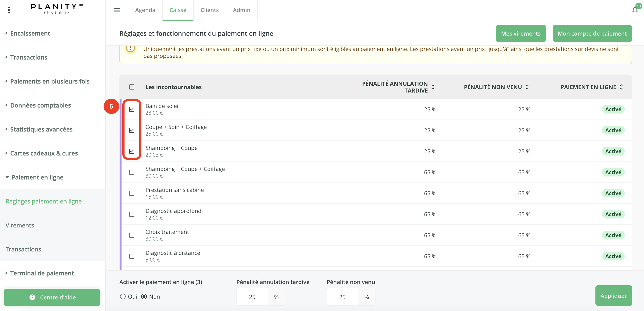This screenshot has width=644, height=311.
Task: Open the three-dot vertical menu
Action: click(9, 10)
